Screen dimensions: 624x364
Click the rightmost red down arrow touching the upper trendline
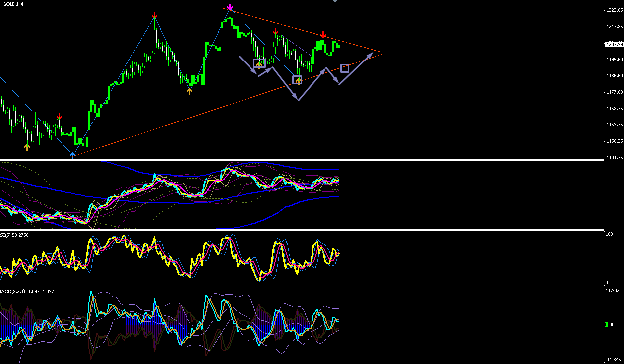323,35
